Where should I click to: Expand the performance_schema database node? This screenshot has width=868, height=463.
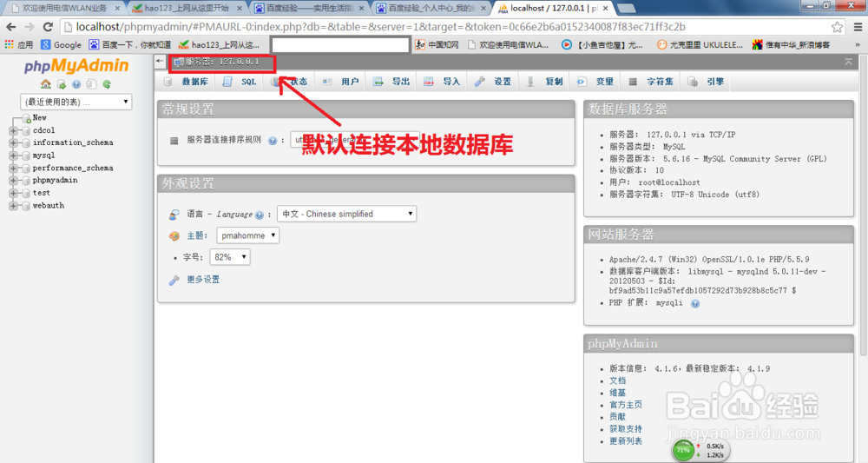(13, 168)
